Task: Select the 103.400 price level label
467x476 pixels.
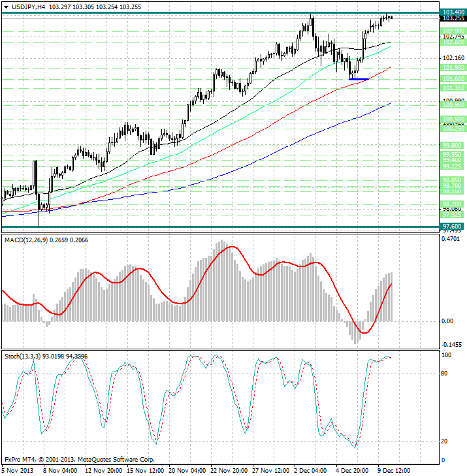Action: [x=453, y=12]
